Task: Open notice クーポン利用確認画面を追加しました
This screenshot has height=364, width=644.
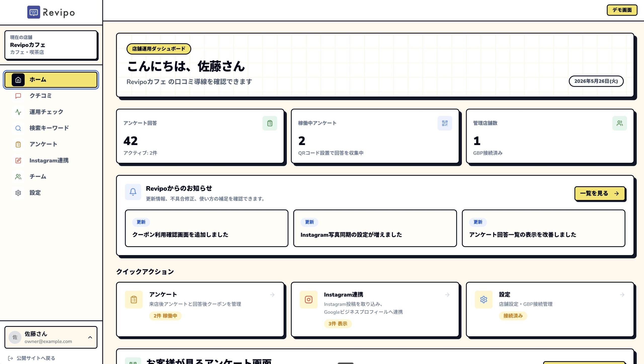Action: (207, 228)
